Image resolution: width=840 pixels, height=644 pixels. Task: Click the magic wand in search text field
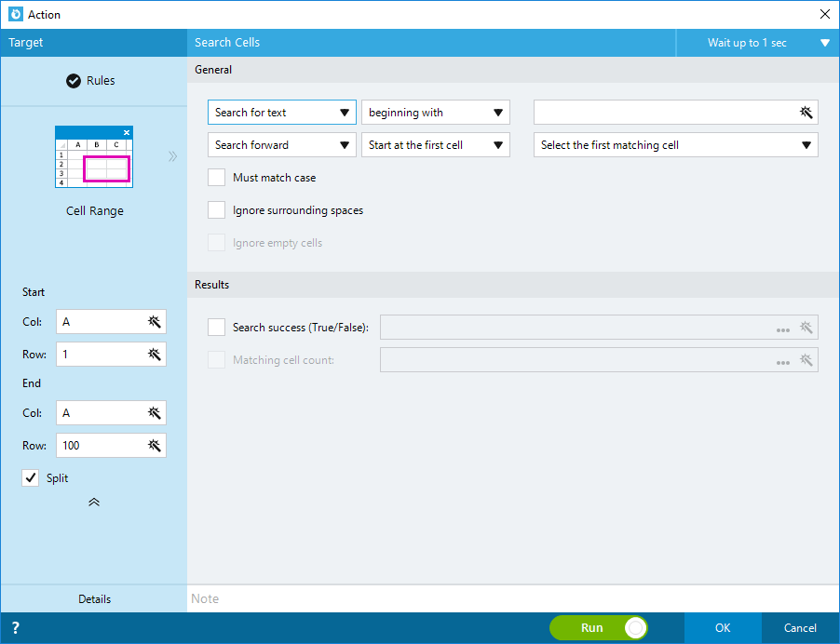[x=806, y=113]
